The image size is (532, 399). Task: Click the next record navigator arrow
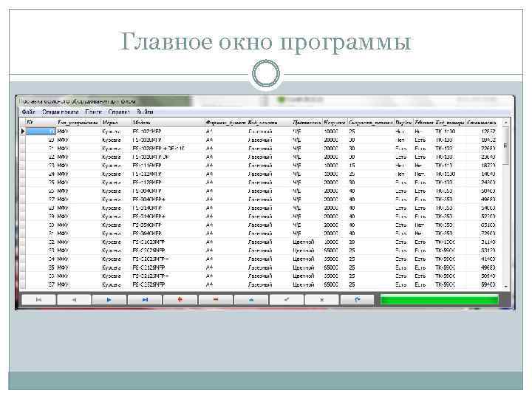109,299
